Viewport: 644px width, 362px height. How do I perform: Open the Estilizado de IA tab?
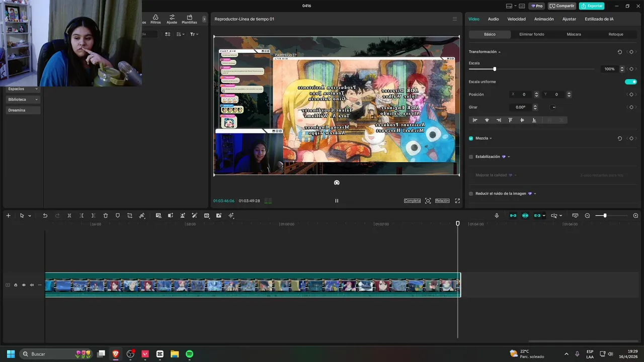(x=599, y=19)
